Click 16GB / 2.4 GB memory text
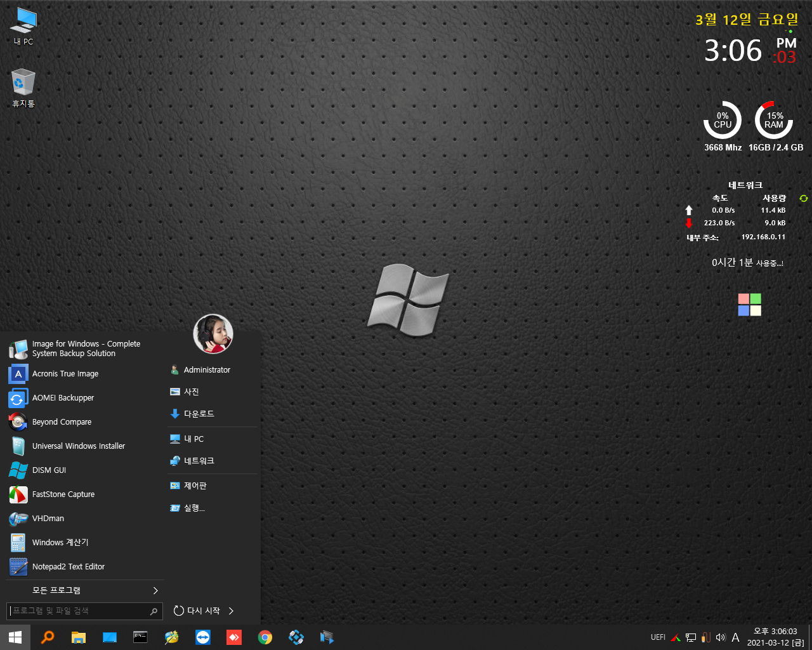812x650 pixels. click(776, 147)
